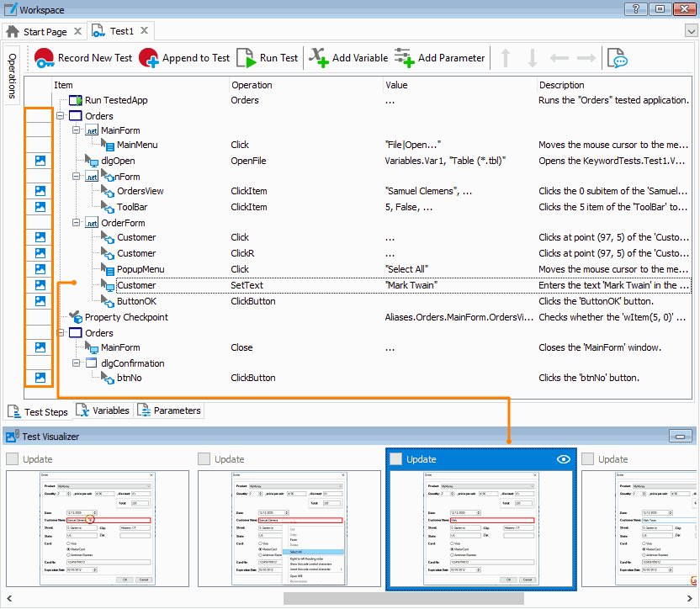Move selected step down with the arrow
700x609 pixels.
[x=532, y=58]
